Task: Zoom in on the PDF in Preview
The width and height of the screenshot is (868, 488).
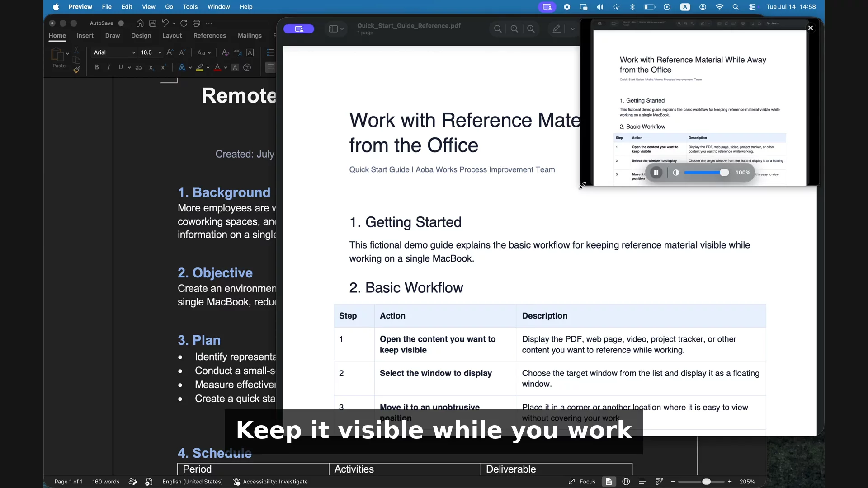Action: pyautogui.click(x=531, y=29)
